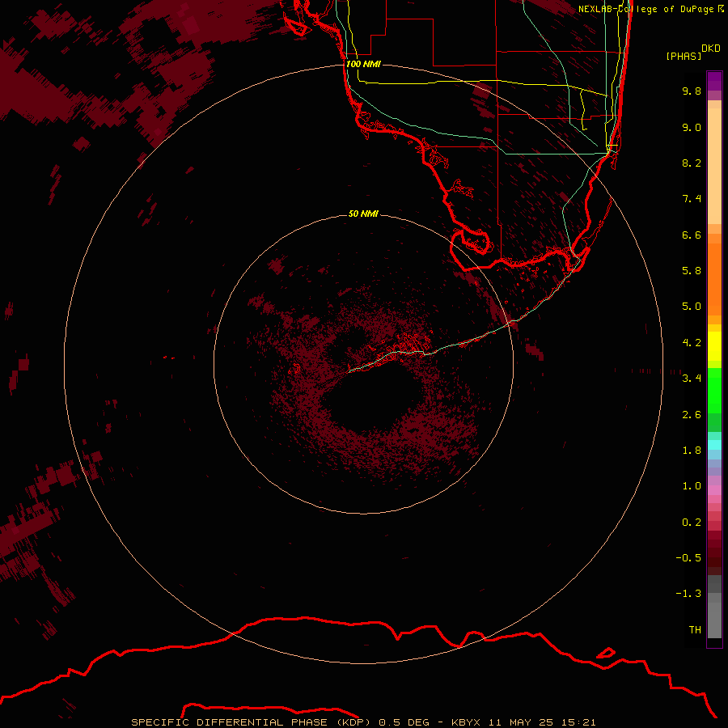Click the 9.0 value on color scale
The height and width of the screenshot is (728, 728).
pyautogui.click(x=692, y=127)
